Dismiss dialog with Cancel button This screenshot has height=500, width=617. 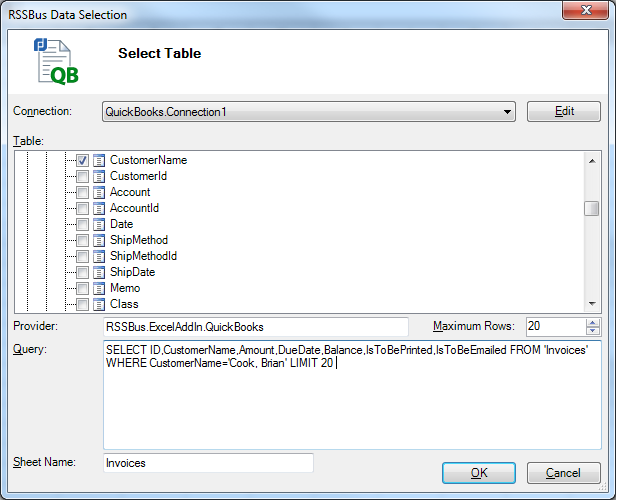pos(564,472)
